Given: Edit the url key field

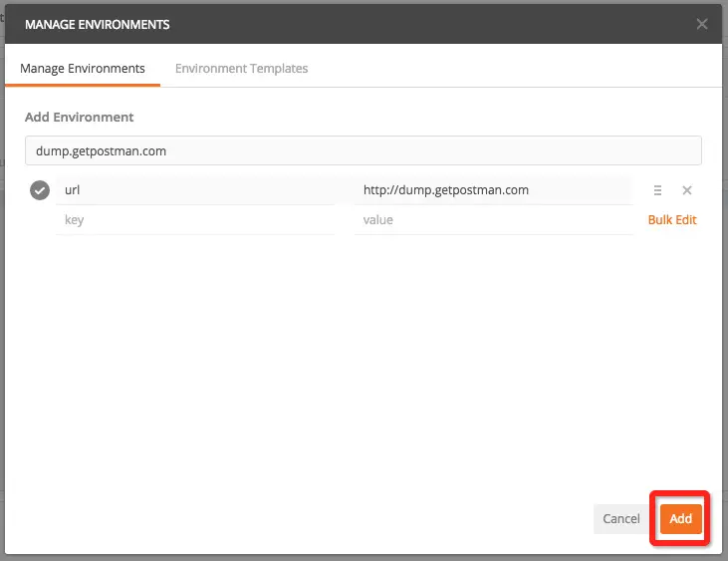Looking at the screenshot, I should [x=195, y=190].
